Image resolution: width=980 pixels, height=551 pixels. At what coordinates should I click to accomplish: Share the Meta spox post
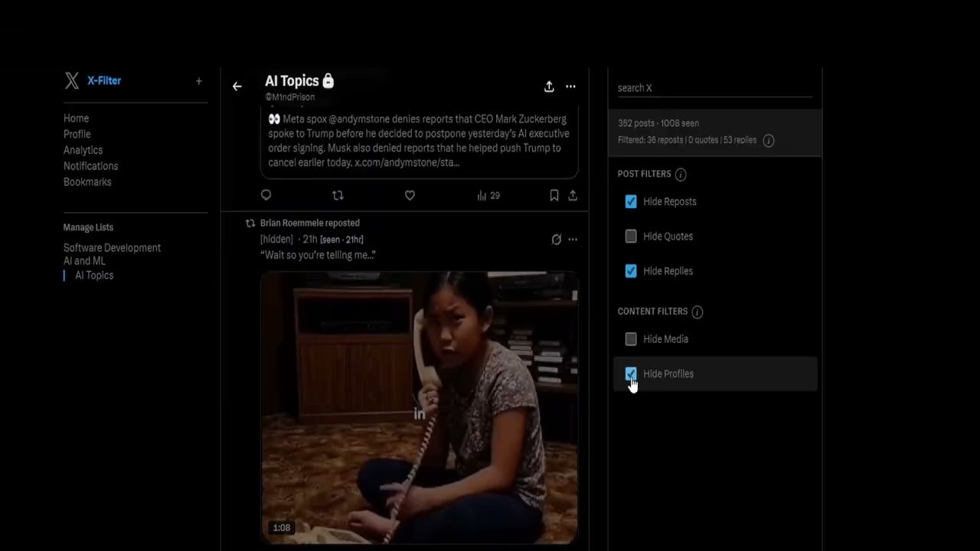pos(573,196)
